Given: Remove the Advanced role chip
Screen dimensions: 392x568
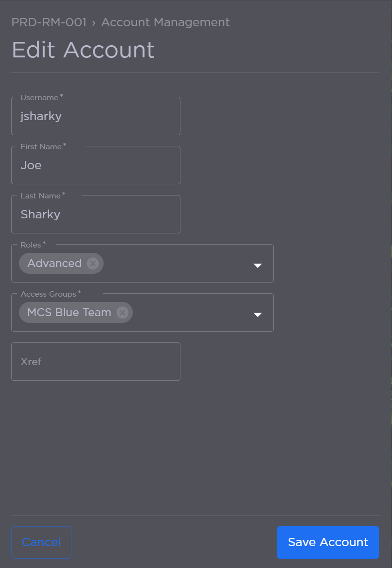Looking at the screenshot, I should (92, 263).
